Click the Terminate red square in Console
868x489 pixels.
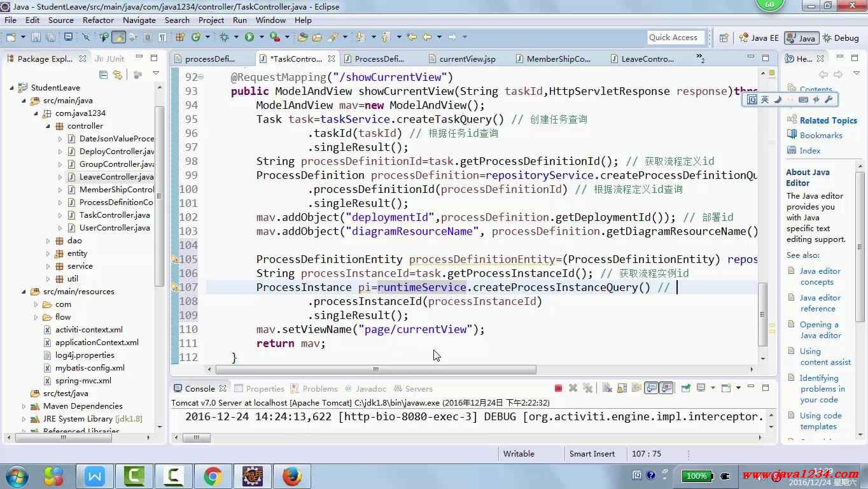558,388
